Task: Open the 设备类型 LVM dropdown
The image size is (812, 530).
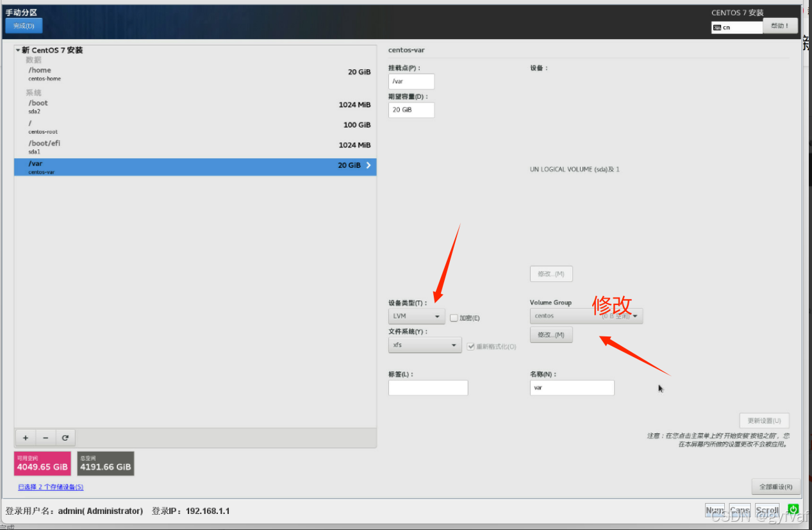Action: [x=417, y=316]
